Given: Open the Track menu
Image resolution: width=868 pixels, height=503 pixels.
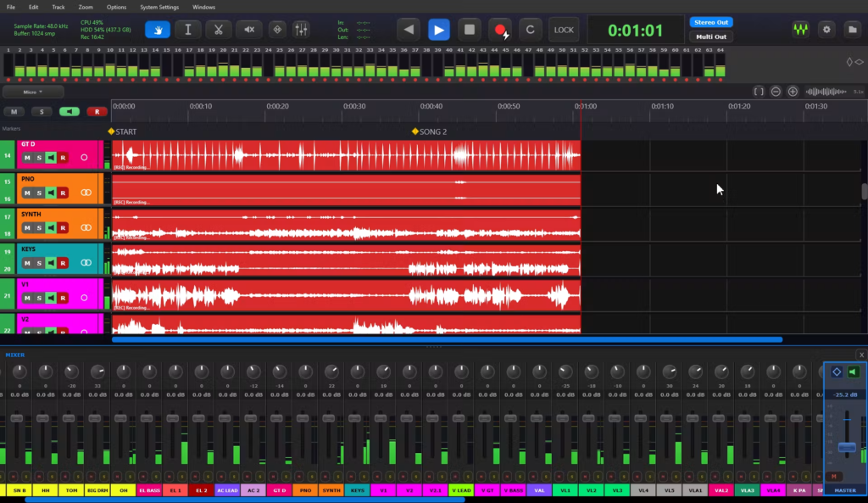Looking at the screenshot, I should 58,7.
